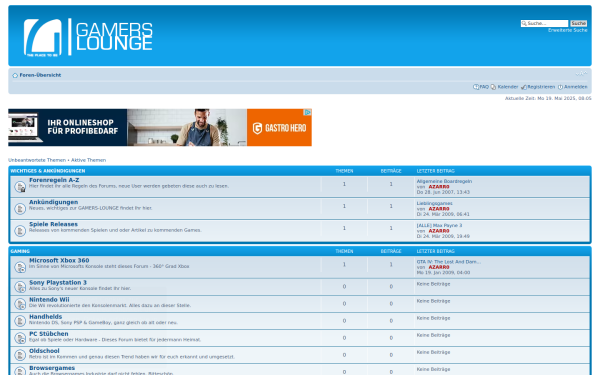Click the date Do 28. Jun 2007, 13:43
The image size is (600, 375).
pos(443,192)
